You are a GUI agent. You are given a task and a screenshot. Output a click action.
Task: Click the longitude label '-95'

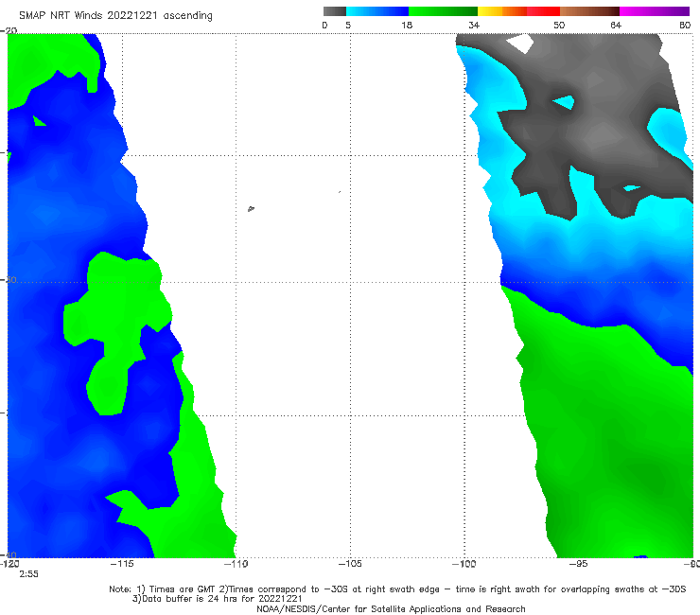coord(578,564)
